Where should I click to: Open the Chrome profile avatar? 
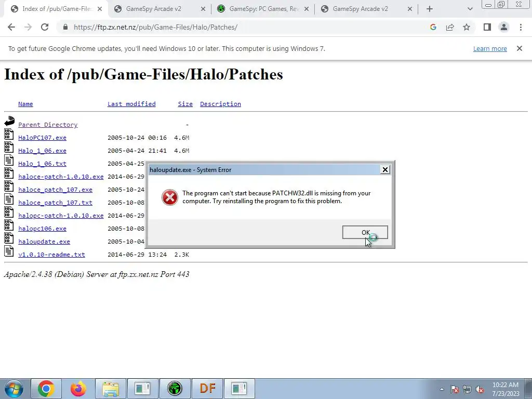click(x=504, y=27)
